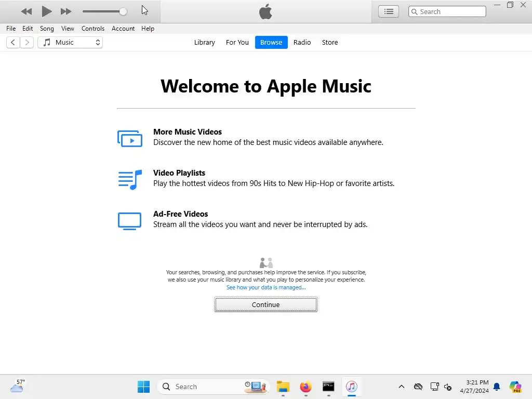
Task: Click the Video Playlists note icon
Action: click(130, 179)
